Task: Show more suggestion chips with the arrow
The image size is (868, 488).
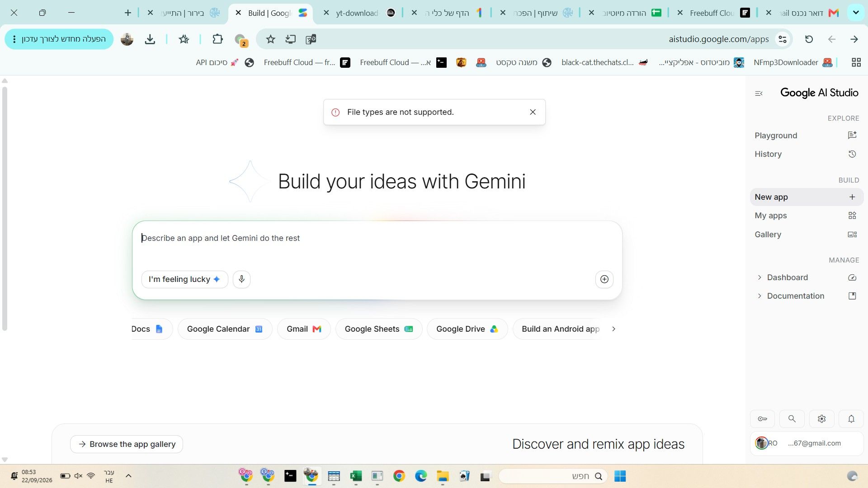Action: click(613, 329)
